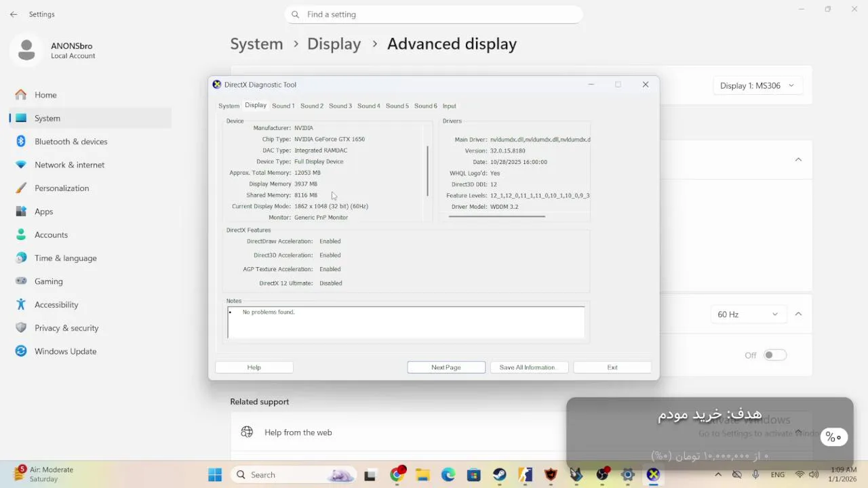Switch to System tab in DirectX tool

click(x=229, y=106)
